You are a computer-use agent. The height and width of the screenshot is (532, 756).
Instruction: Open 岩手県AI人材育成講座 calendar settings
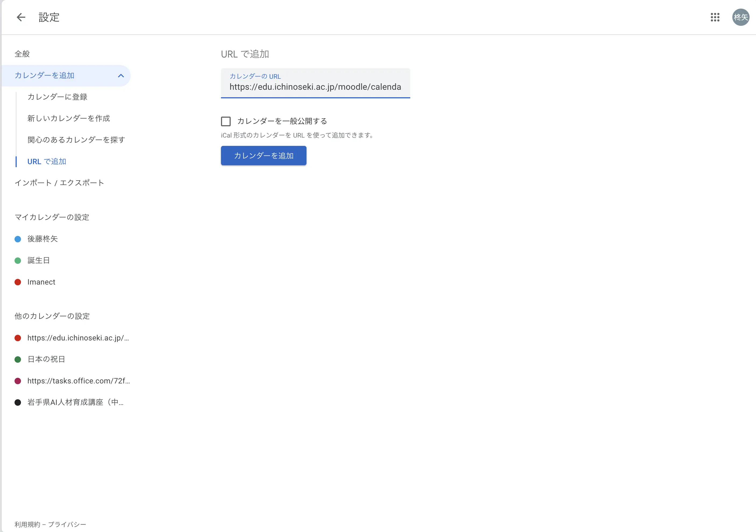tap(75, 402)
